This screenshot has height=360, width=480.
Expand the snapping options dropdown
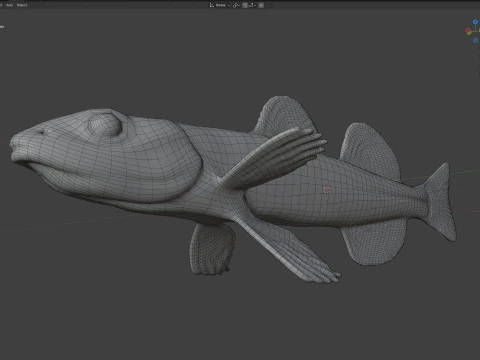coord(253,5)
